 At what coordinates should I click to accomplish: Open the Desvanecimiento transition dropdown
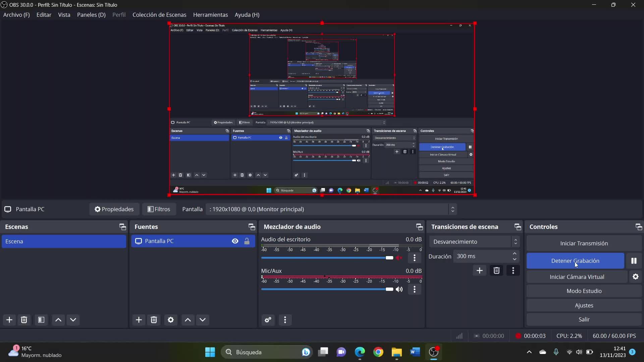[474, 242]
